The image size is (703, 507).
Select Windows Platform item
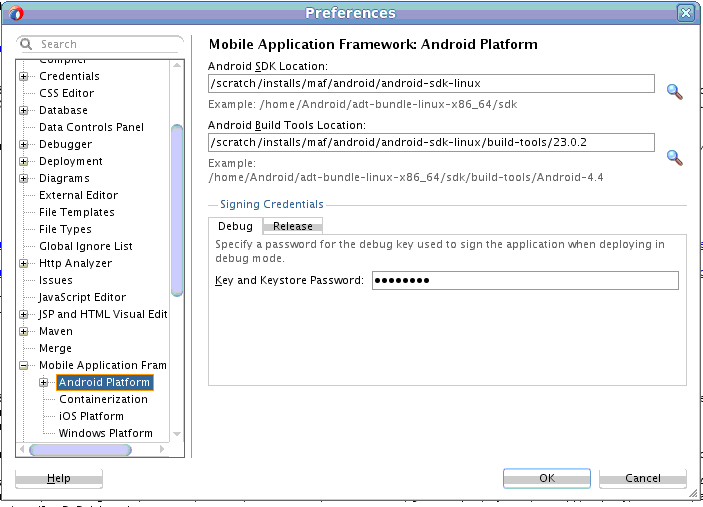(x=105, y=433)
